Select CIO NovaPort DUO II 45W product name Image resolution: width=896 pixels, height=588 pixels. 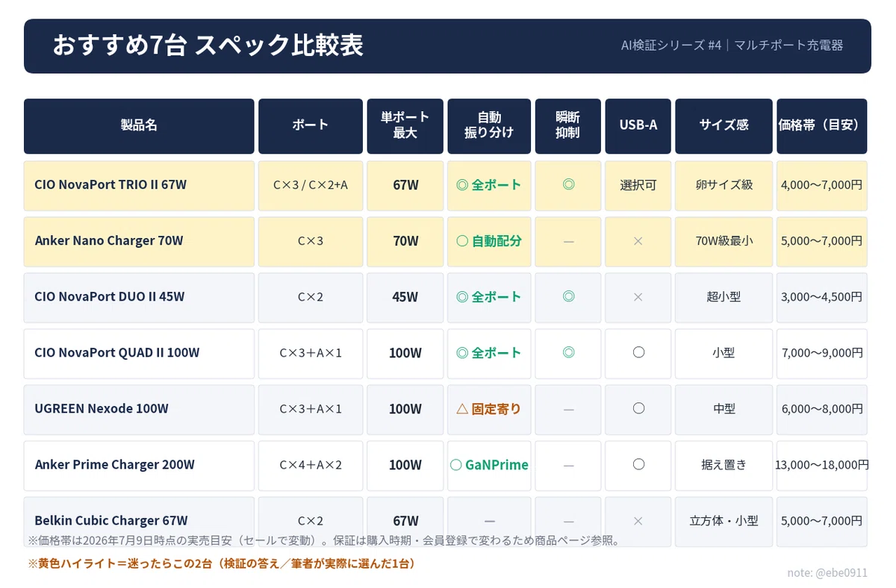pyautogui.click(x=109, y=297)
